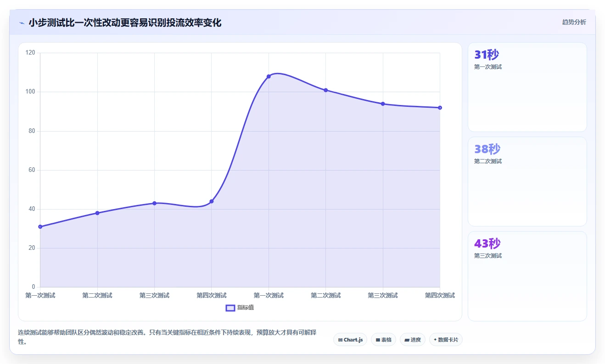Choose the 进度 chip
Viewport: 605px width, 364px height.
(x=413, y=340)
